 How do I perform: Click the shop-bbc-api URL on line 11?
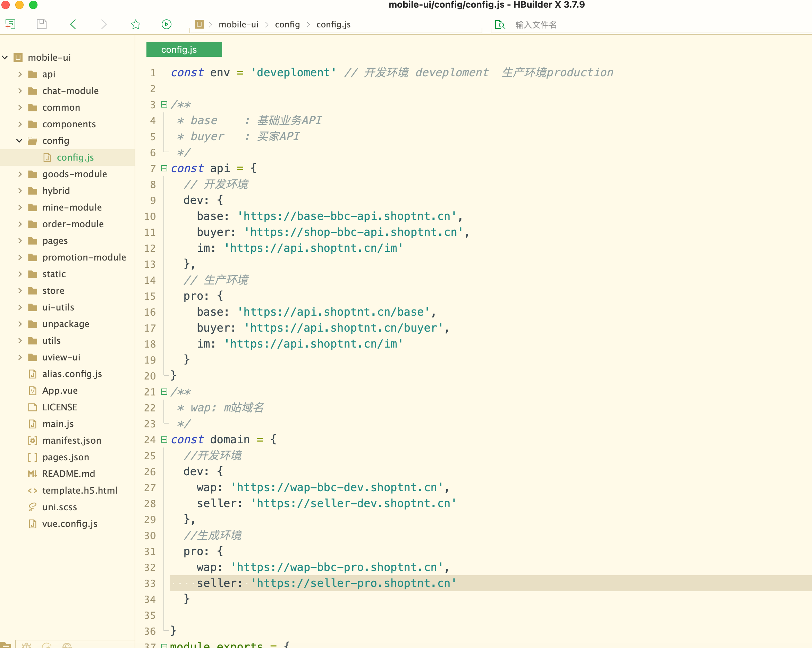pyautogui.click(x=354, y=232)
